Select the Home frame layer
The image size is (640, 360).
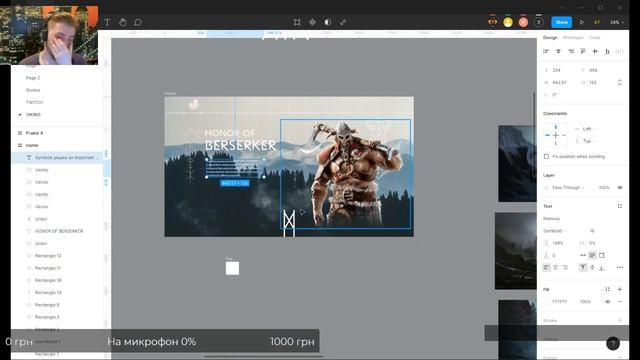[32, 145]
